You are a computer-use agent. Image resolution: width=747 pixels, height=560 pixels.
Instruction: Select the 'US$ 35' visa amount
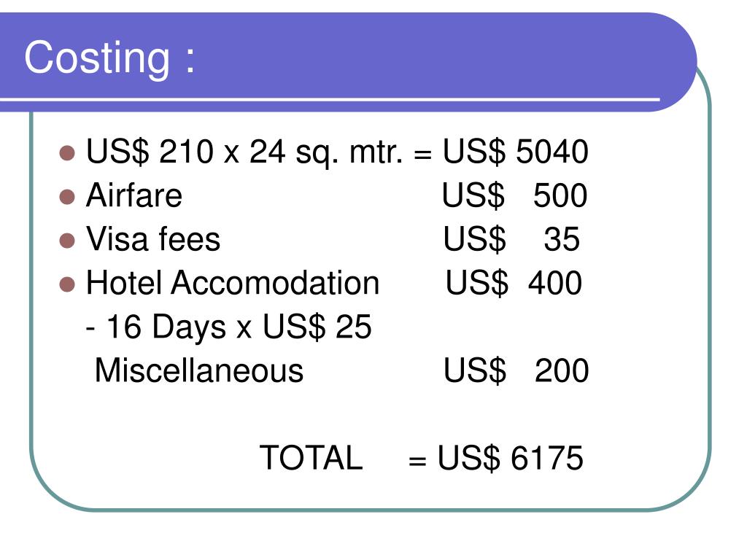pyautogui.click(x=511, y=239)
